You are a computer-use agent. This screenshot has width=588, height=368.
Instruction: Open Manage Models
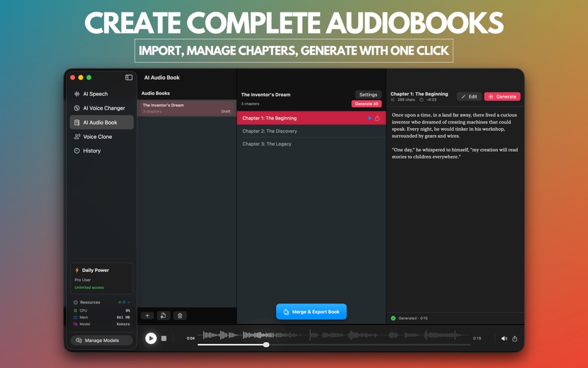[x=102, y=340]
